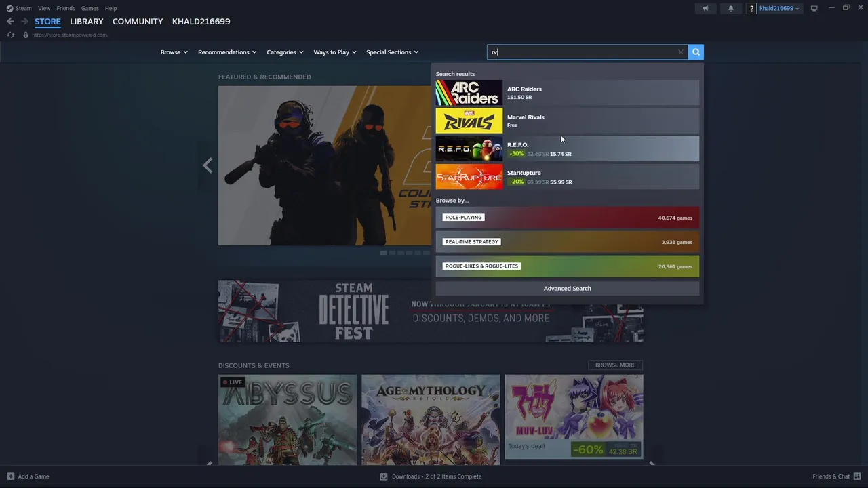The width and height of the screenshot is (868, 488).
Task: Click the red LIVE badge on Abyssus
Action: click(x=233, y=382)
